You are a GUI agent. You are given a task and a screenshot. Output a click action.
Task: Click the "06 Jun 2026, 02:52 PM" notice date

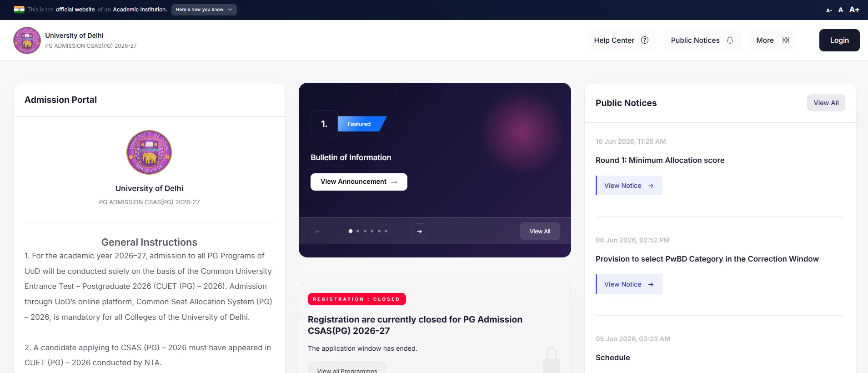coord(632,240)
